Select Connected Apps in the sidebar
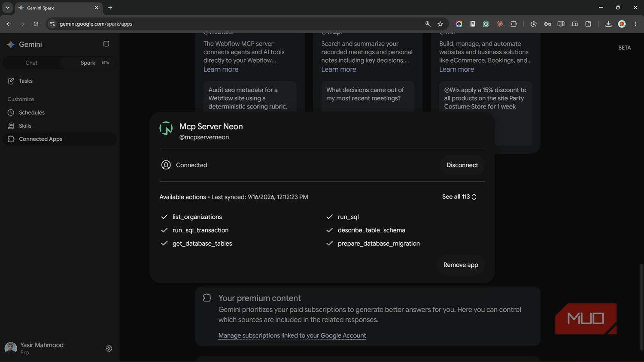 point(60,139)
